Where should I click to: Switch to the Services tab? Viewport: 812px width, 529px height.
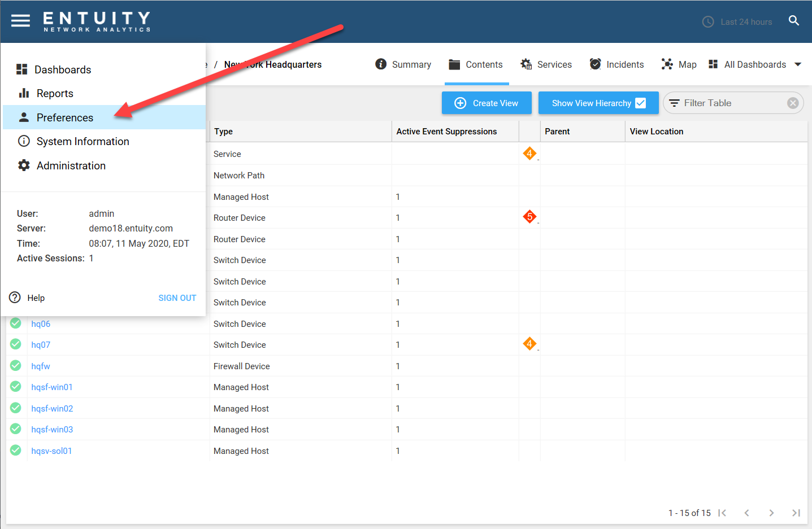tap(546, 64)
